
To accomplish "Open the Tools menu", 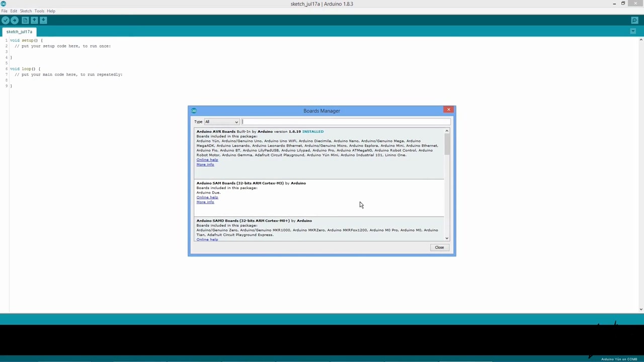I will [39, 11].
